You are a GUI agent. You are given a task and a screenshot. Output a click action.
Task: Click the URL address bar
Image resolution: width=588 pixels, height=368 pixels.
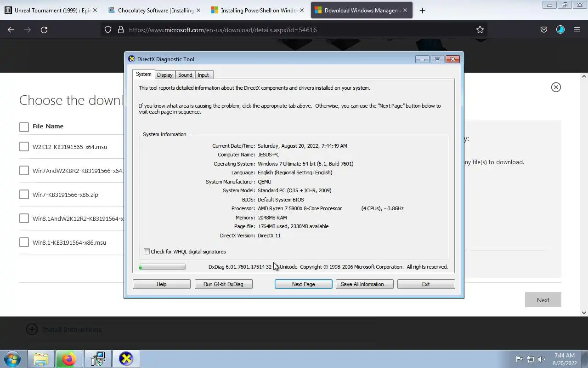pos(294,29)
